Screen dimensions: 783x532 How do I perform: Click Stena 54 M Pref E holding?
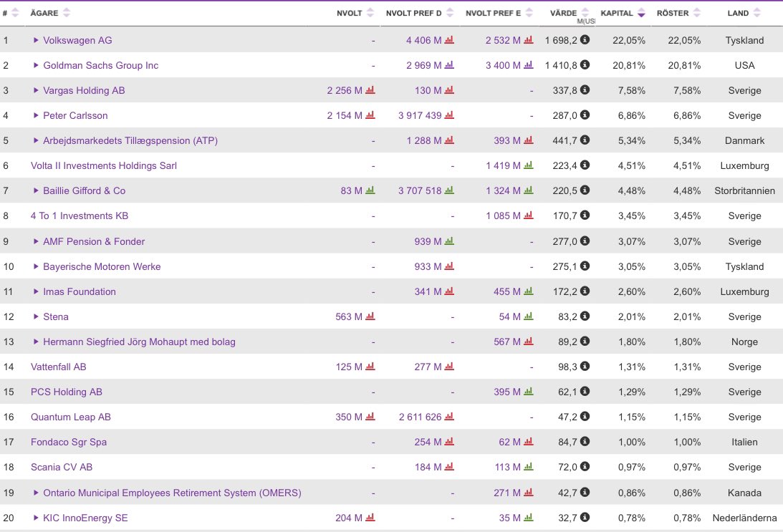(510, 316)
